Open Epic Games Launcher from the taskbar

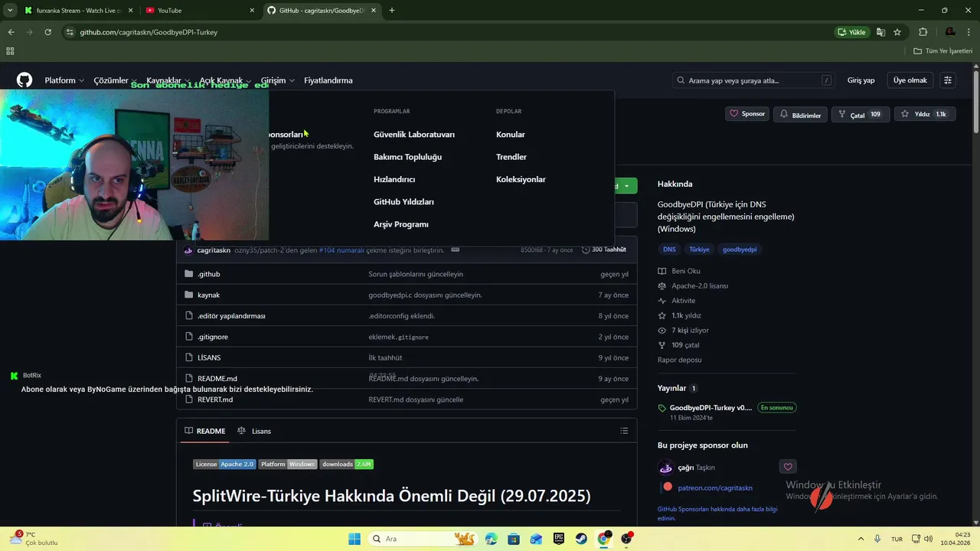click(x=559, y=539)
